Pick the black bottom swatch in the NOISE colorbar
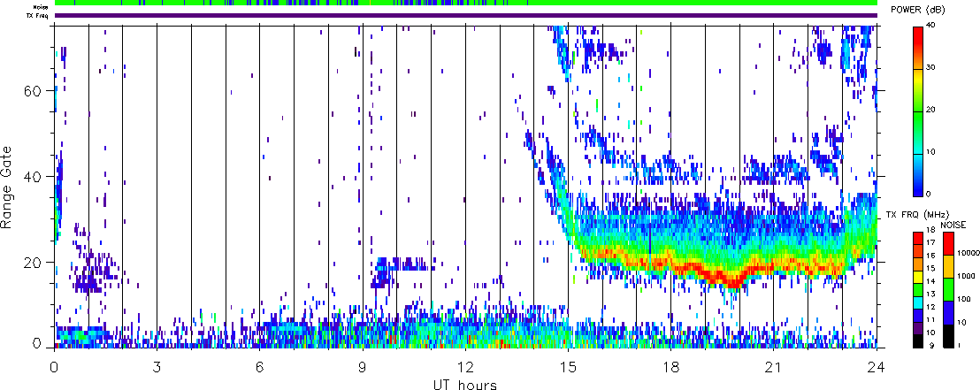 point(948,336)
